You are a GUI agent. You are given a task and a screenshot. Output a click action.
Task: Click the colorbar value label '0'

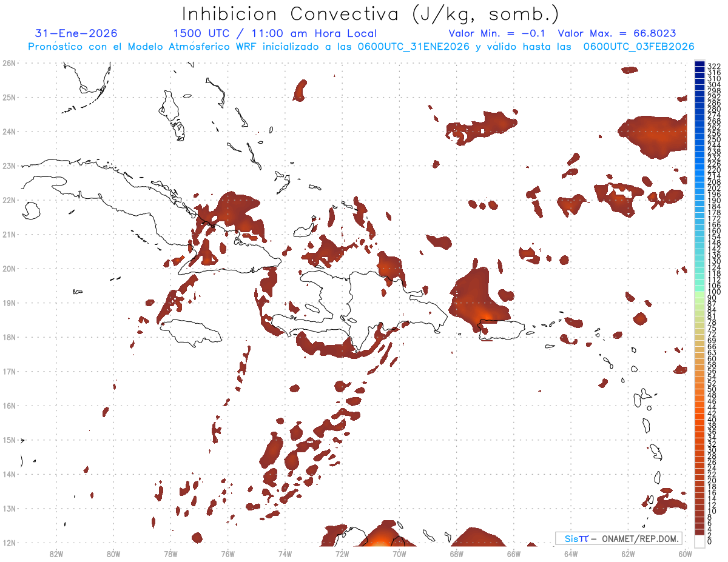[x=710, y=541]
